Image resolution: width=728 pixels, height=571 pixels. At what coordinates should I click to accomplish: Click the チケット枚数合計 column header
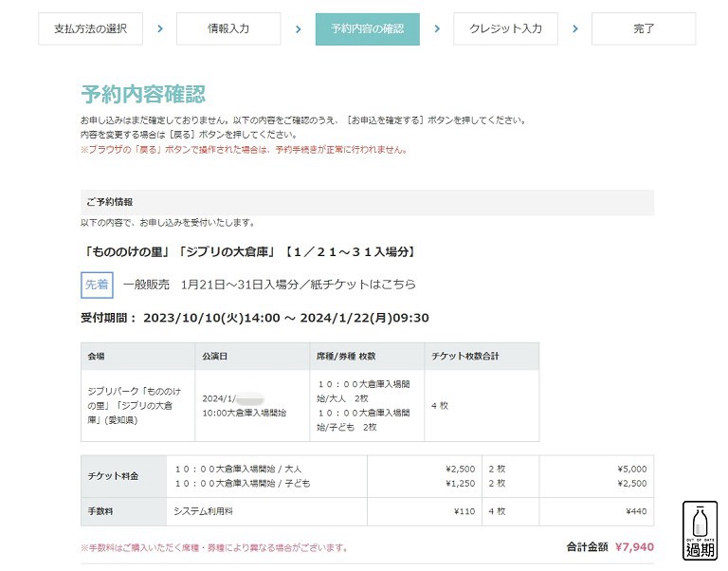pos(482,357)
